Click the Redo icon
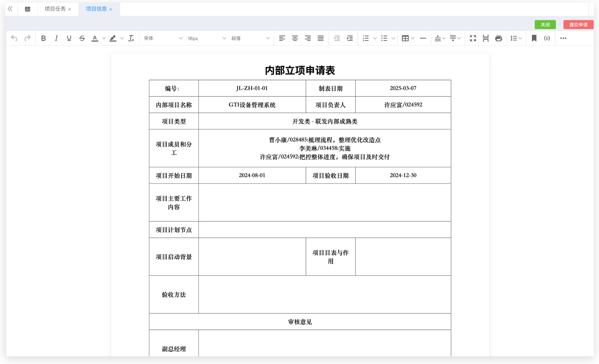 27,38
